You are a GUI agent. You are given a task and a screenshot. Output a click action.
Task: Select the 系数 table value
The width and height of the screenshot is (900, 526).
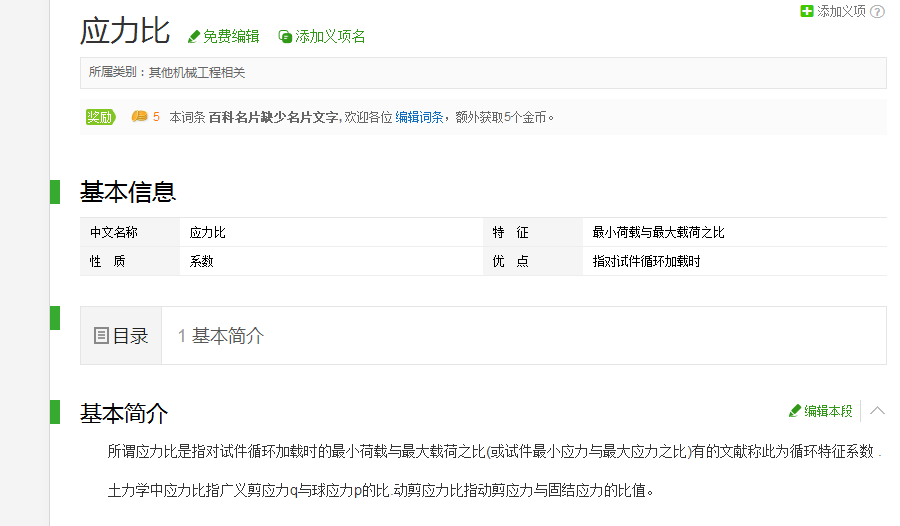[x=201, y=261]
